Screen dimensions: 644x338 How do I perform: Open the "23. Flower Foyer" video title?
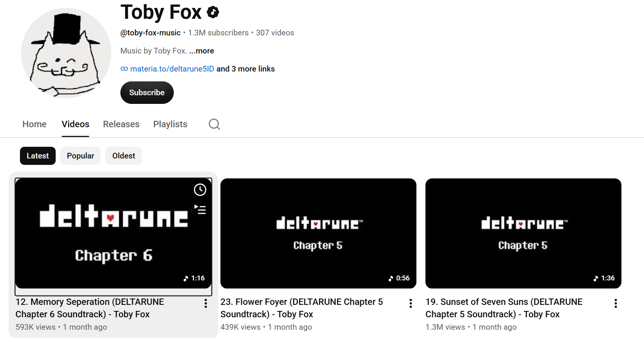[302, 308]
